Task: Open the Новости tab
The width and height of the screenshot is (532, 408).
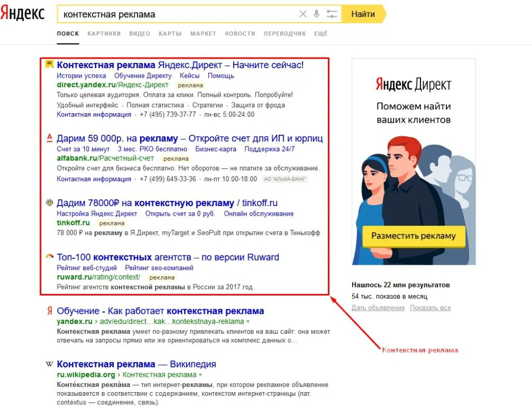Action: (x=240, y=34)
